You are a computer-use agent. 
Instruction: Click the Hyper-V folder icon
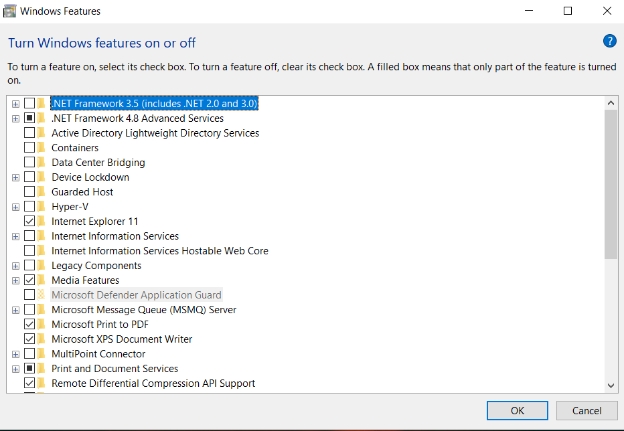pyautogui.click(x=41, y=207)
